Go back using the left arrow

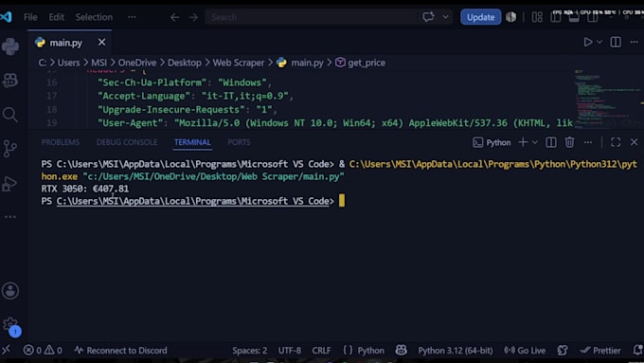[x=174, y=17]
